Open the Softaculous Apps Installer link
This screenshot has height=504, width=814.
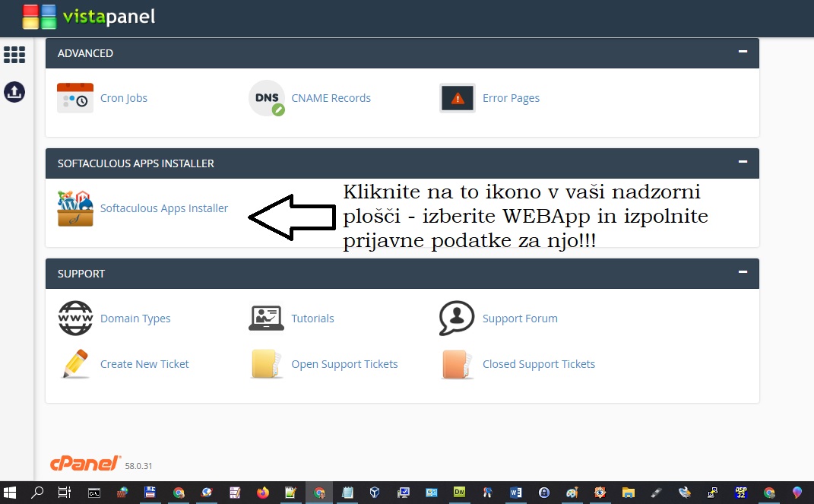pos(164,208)
